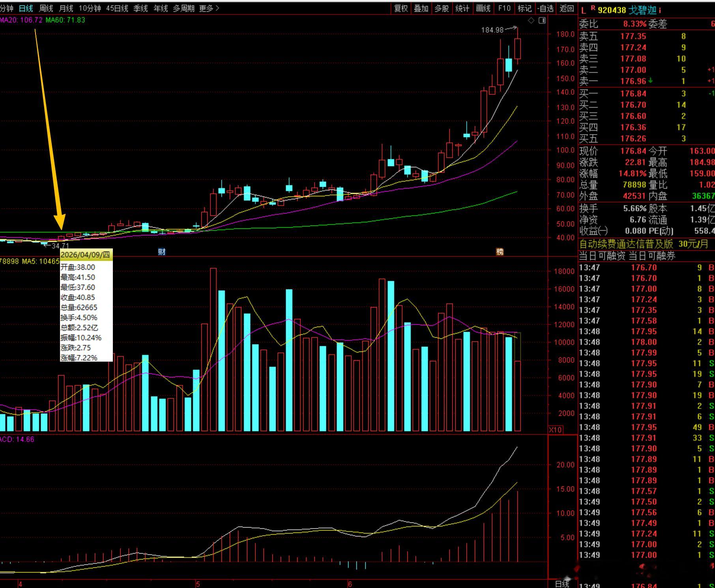The width and height of the screenshot is (715, 588).
Task: Select the 45日线 period tab
Action: (117, 8)
